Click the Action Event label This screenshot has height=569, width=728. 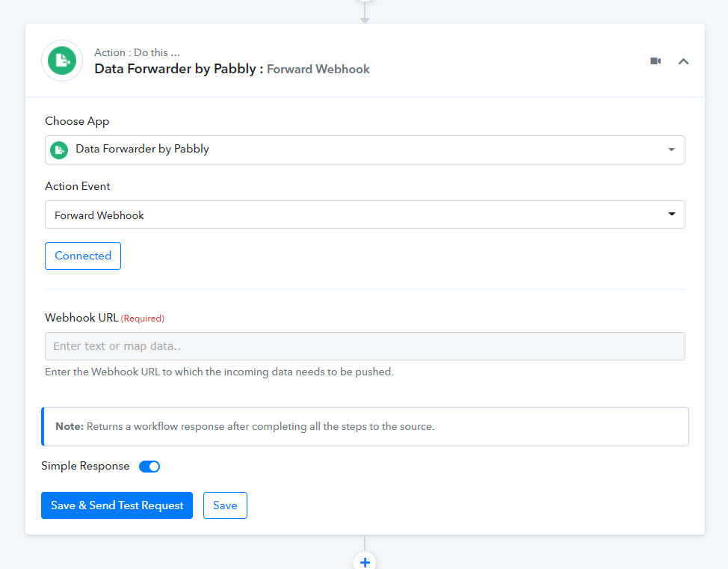(78, 186)
